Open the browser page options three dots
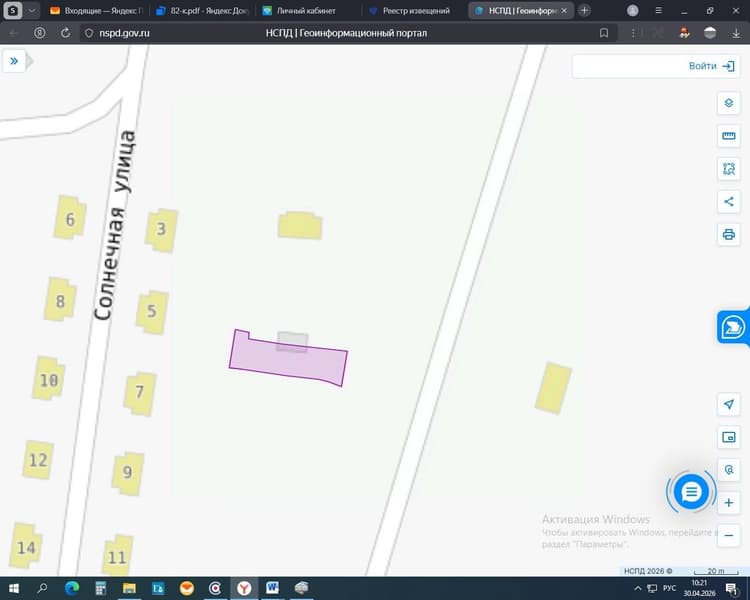Viewport: 750px width, 600px height. pyautogui.click(x=633, y=33)
